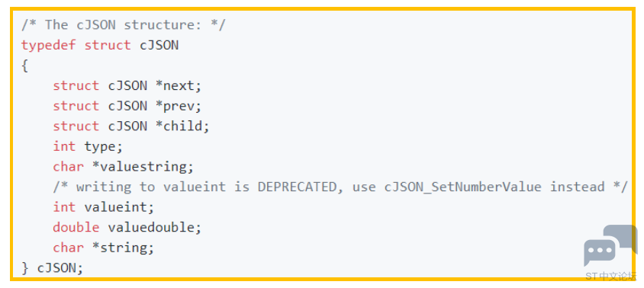Click the opening curly brace
Image resolution: width=644 pixels, height=288 pixels.
point(24,66)
